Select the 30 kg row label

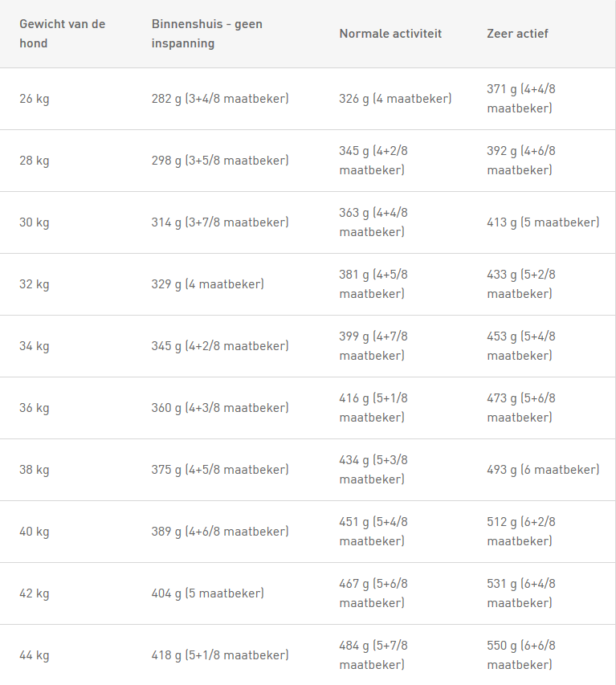click(34, 222)
